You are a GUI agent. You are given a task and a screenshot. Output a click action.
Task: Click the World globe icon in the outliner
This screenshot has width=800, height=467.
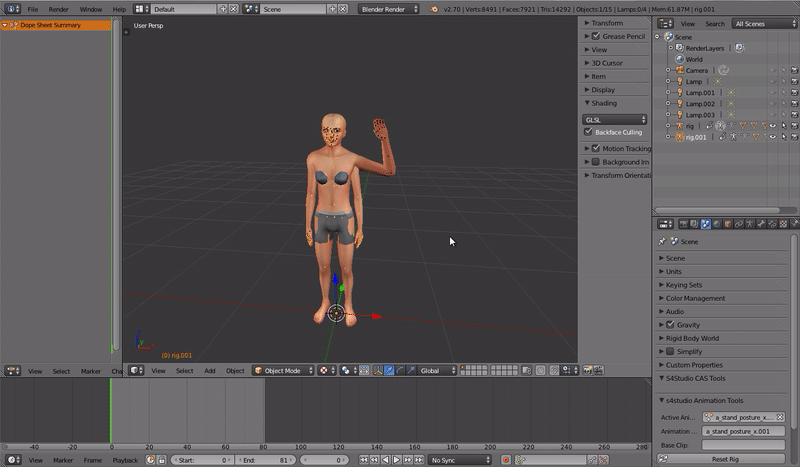point(680,59)
